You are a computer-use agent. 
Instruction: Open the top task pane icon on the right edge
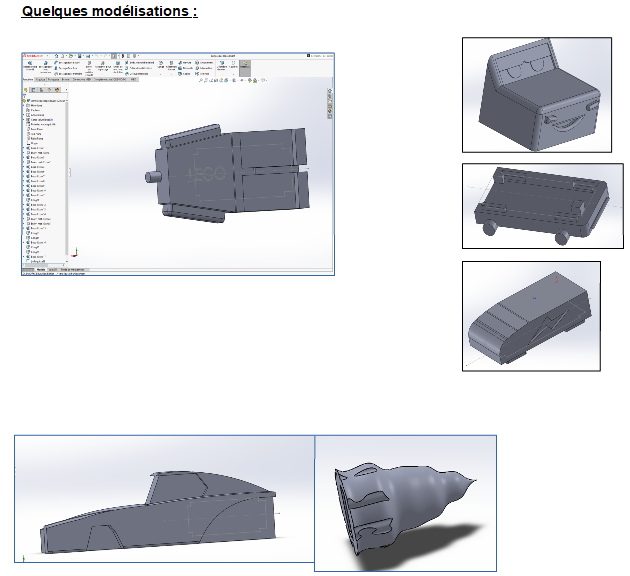[329, 91]
